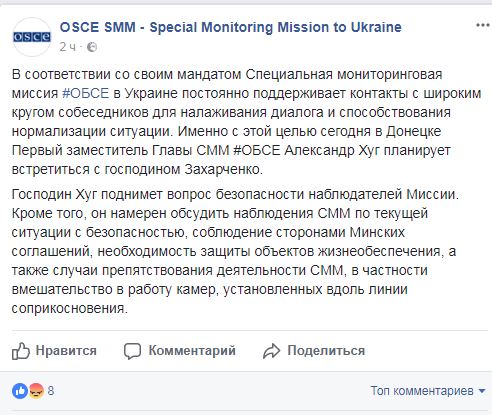This screenshot has width=492, height=415.
Task: Click the share arrow icon
Action: pos(271,351)
